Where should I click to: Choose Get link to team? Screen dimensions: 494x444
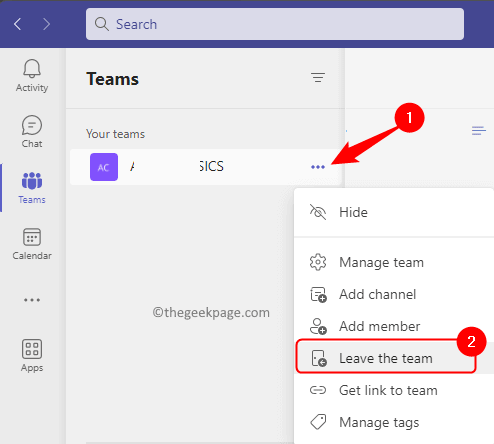(394, 390)
